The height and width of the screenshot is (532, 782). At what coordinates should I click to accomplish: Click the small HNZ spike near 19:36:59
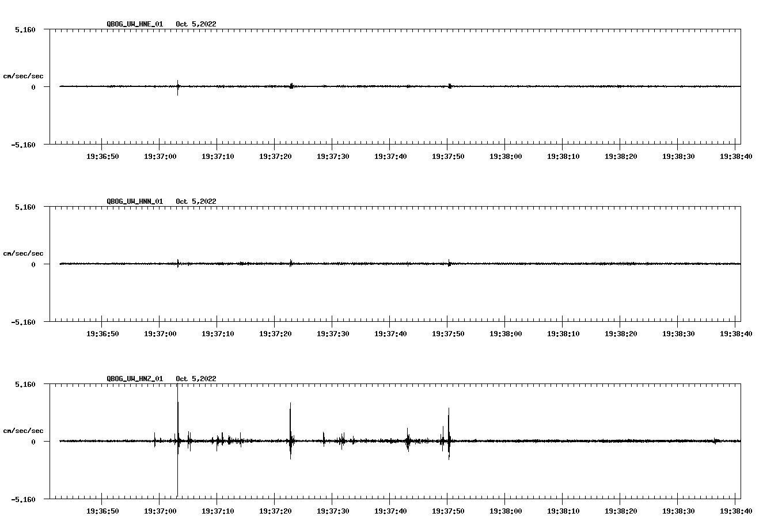tap(155, 440)
